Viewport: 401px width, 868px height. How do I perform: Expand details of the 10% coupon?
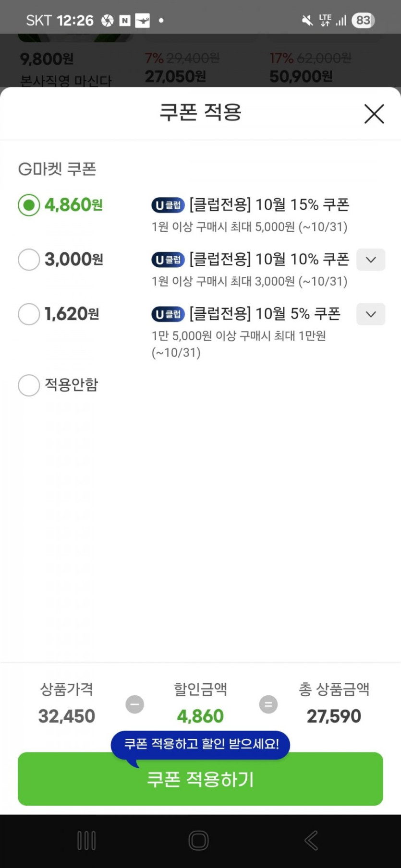[x=370, y=260]
